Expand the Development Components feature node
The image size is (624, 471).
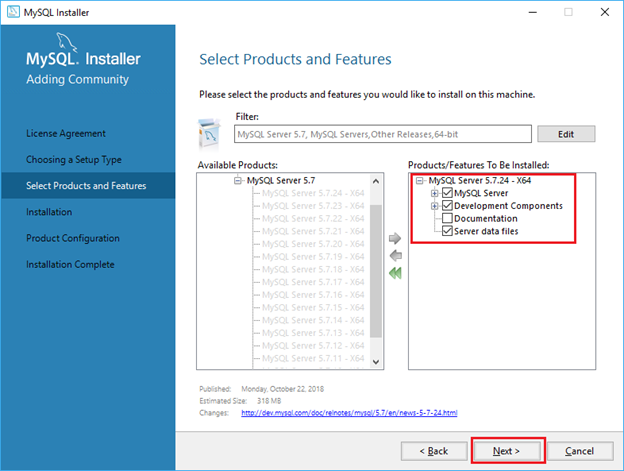click(435, 206)
